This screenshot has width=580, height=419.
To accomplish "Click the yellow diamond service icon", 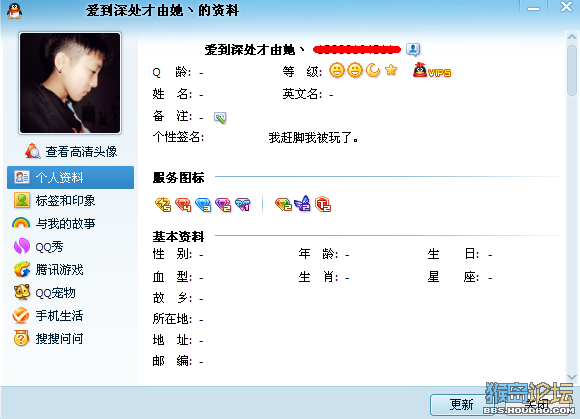I will (163, 204).
